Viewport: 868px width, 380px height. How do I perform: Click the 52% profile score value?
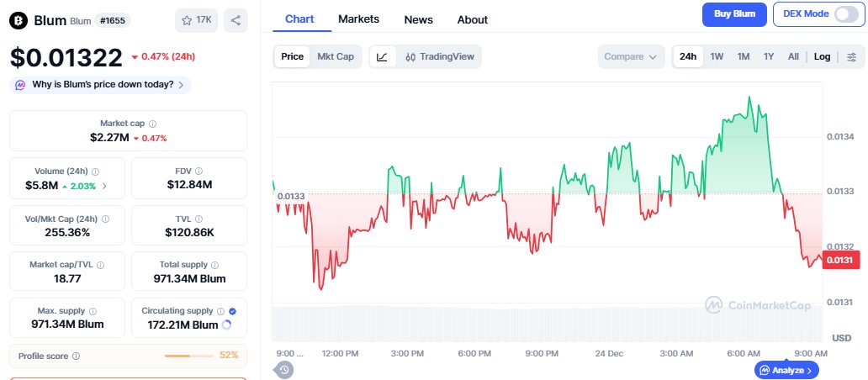tap(229, 355)
